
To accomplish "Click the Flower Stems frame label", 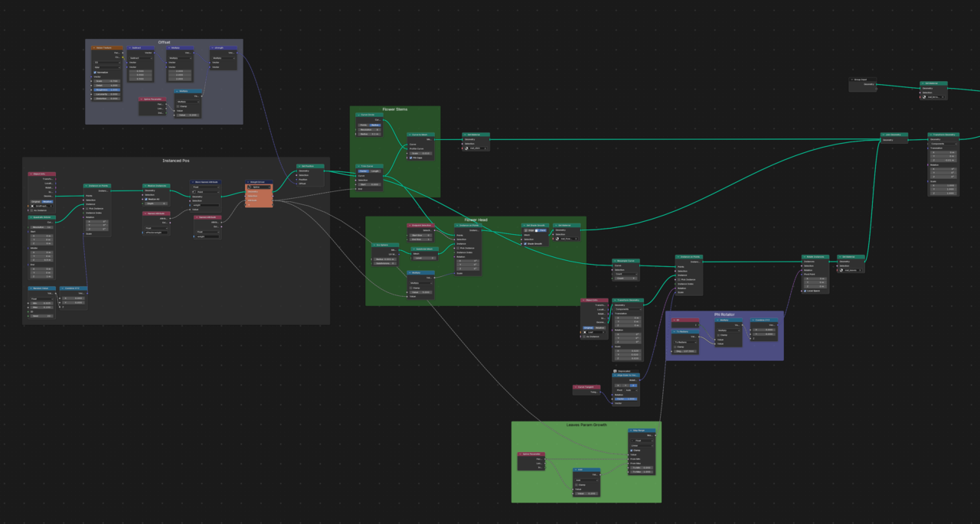I will click(395, 109).
